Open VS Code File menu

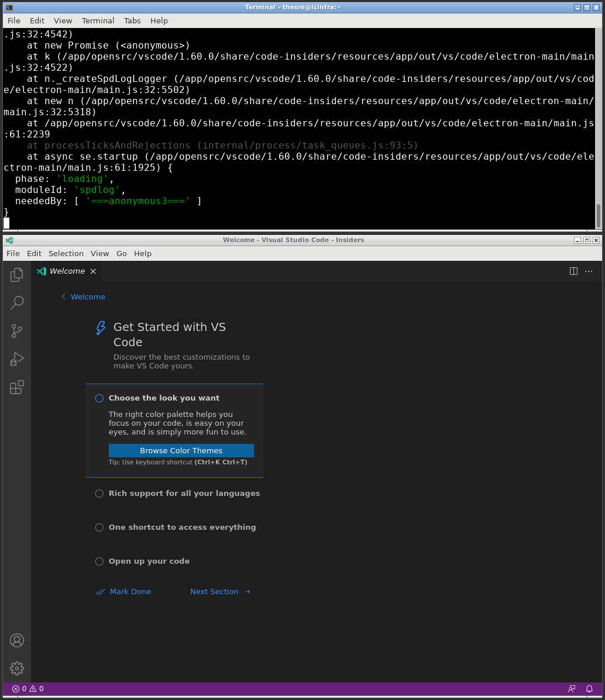coord(13,253)
